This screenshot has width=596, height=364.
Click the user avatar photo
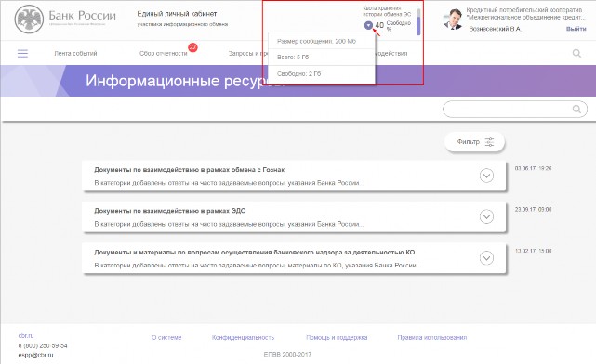tap(453, 19)
